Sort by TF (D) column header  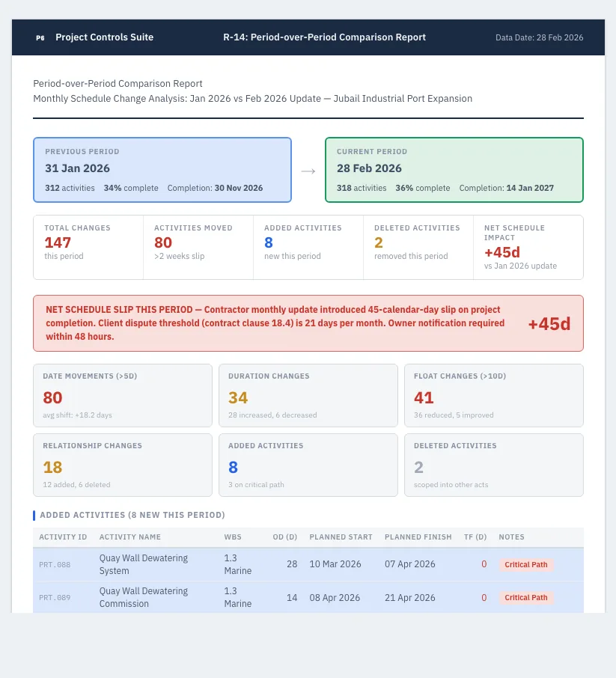click(475, 537)
